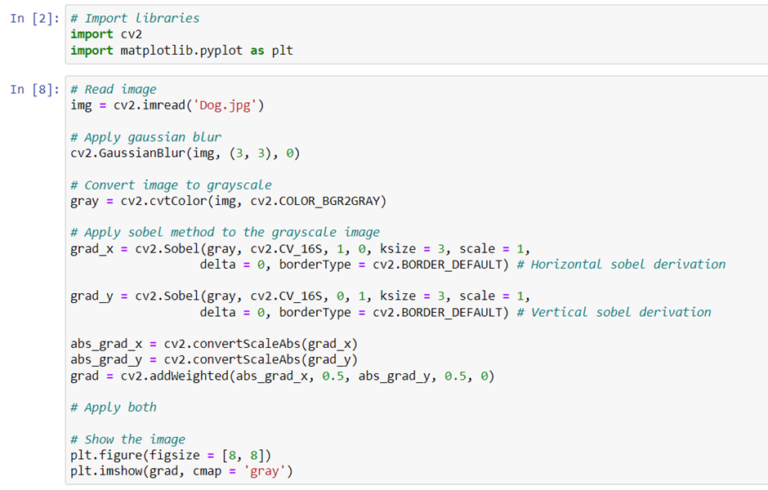Click the '# Apply gaussian blur' comment
This screenshot has height=490, width=768.
click(146, 137)
